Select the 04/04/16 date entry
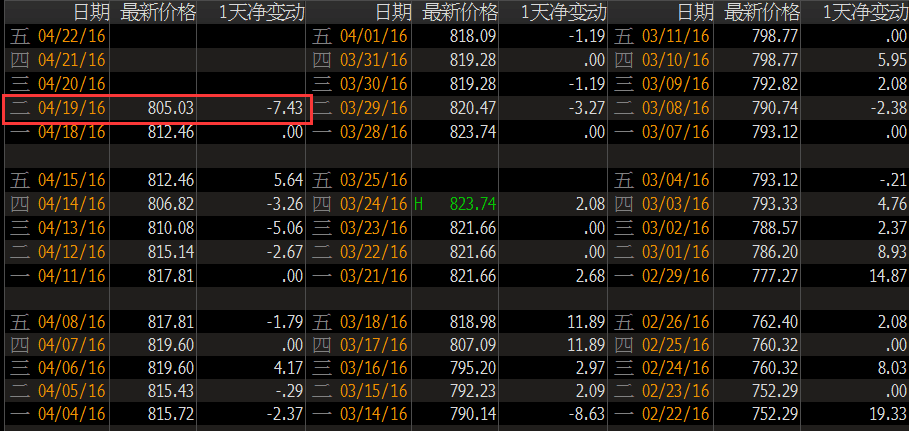The width and height of the screenshot is (909, 431). pyautogui.click(x=72, y=413)
